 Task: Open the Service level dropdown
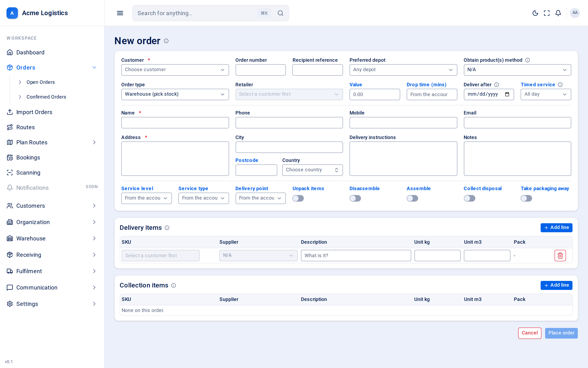(147, 198)
